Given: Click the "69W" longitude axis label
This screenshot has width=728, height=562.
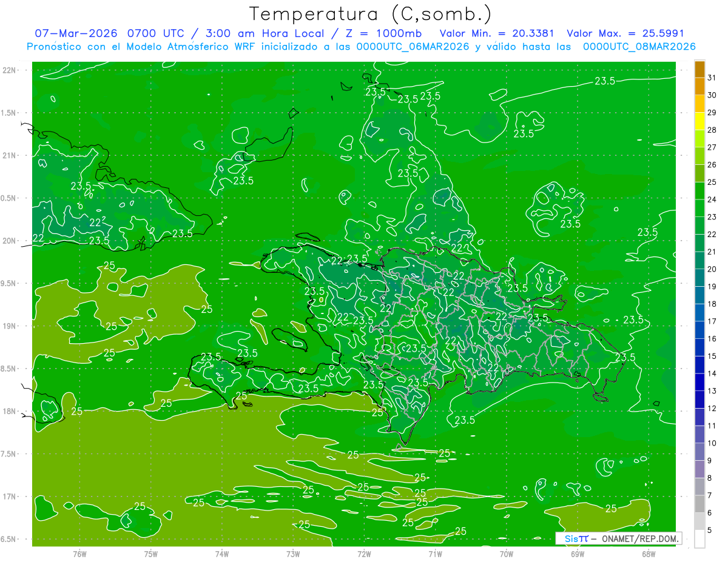Looking at the screenshot, I should (x=578, y=554).
